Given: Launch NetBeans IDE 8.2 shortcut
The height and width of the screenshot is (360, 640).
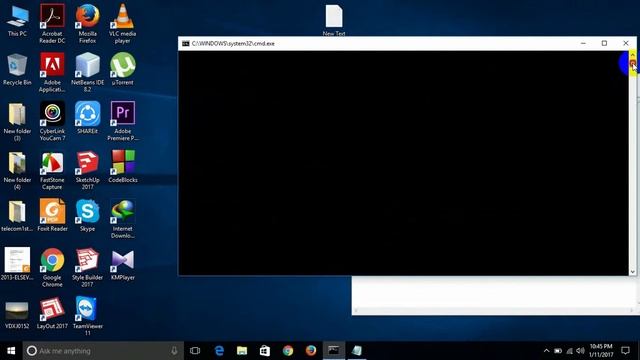Looking at the screenshot, I should coord(87,73).
